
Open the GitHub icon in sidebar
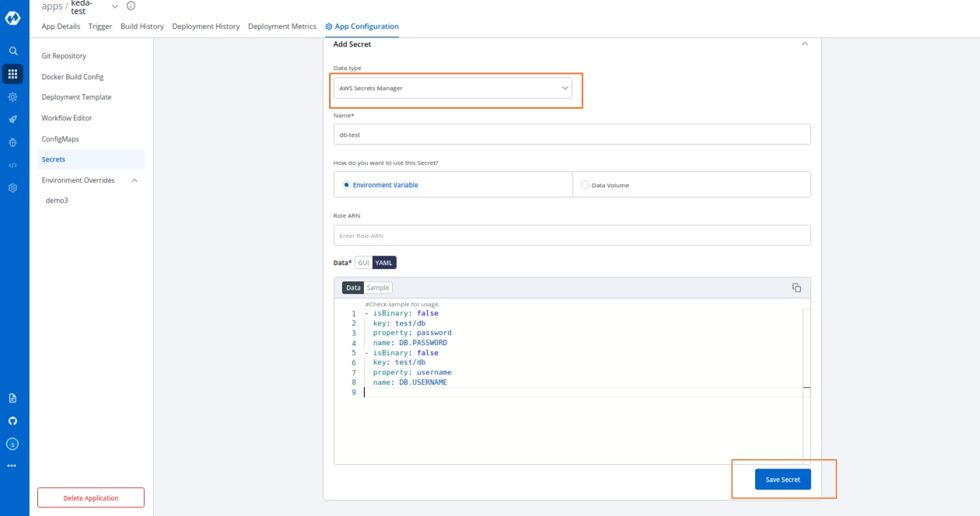[12, 421]
